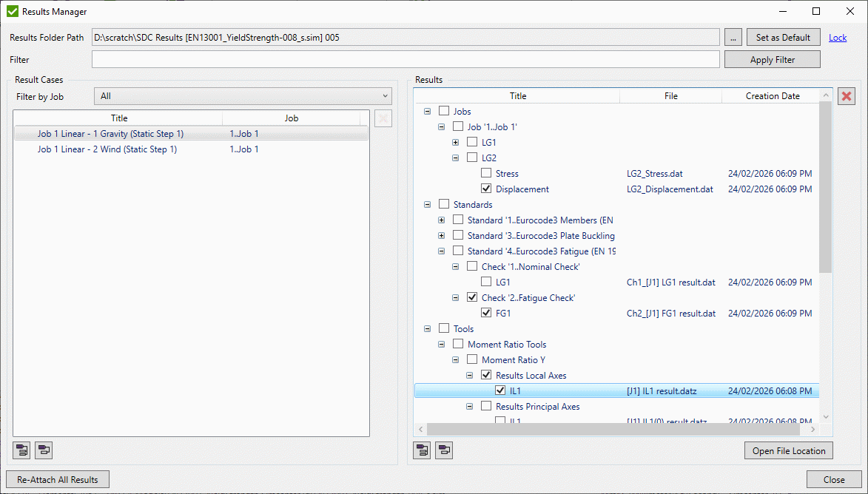
Task: Click the greyed X icon beside the Result Cases list
Action: point(383,118)
